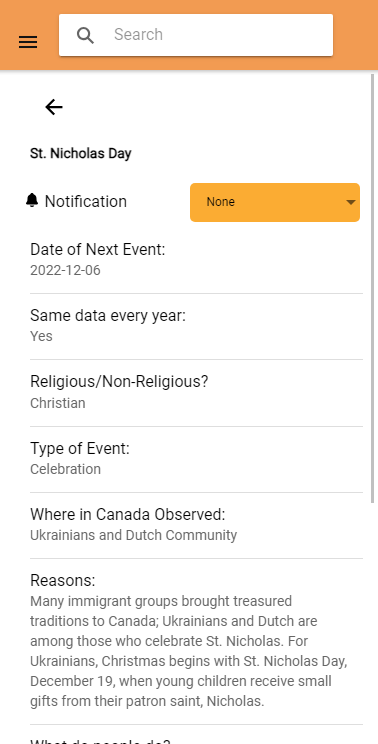
Task: Select the Notification label text
Action: tap(86, 201)
